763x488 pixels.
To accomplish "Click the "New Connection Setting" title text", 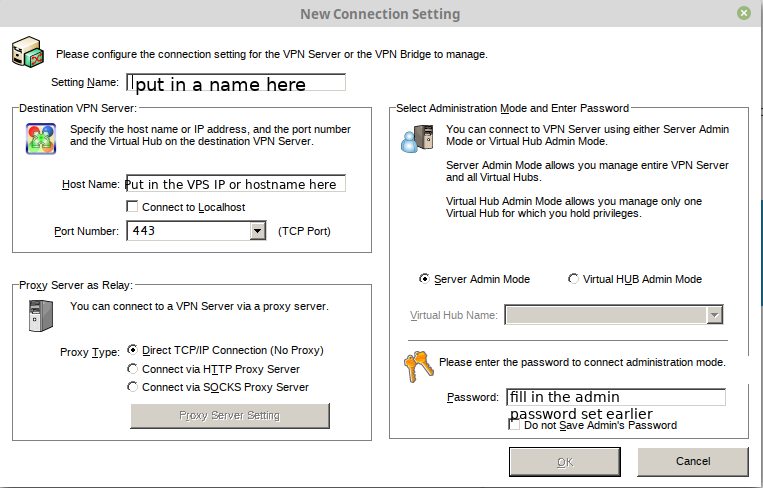I will 380,14.
